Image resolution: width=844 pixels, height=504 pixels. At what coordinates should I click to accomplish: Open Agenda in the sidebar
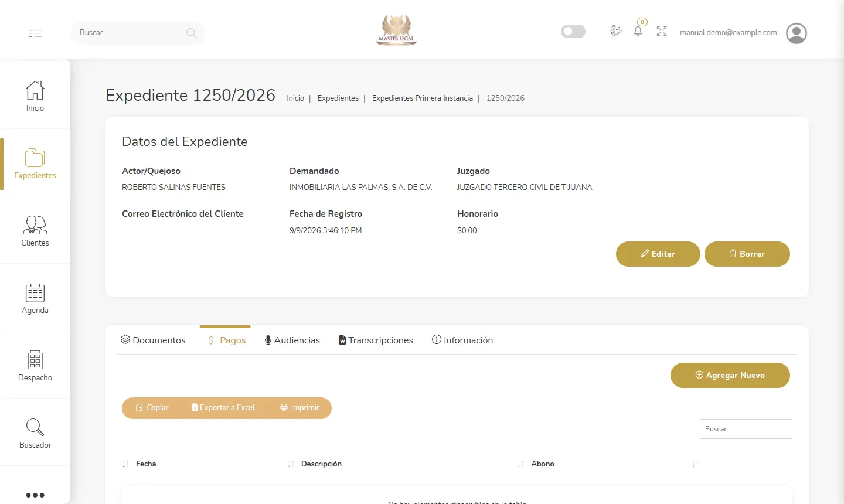click(35, 298)
